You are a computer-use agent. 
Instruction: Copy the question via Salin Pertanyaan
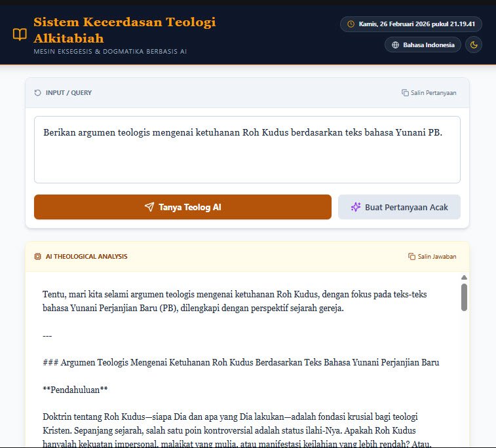click(429, 92)
